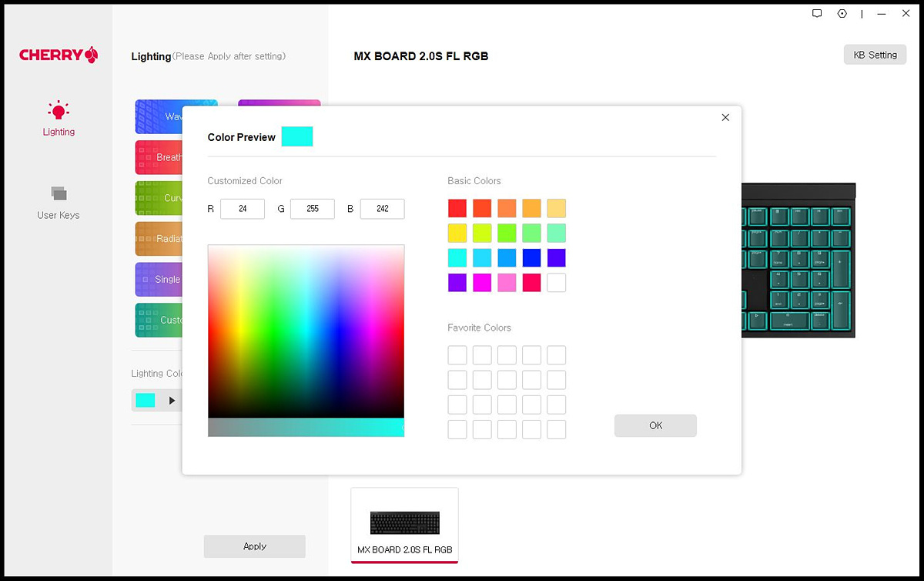Choose the azure blue basic color

tap(507, 257)
